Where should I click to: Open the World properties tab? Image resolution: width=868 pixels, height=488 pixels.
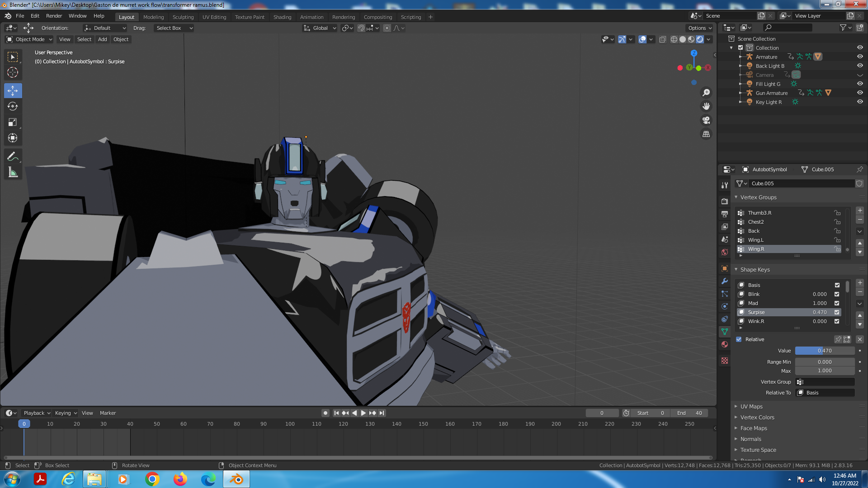point(725,252)
